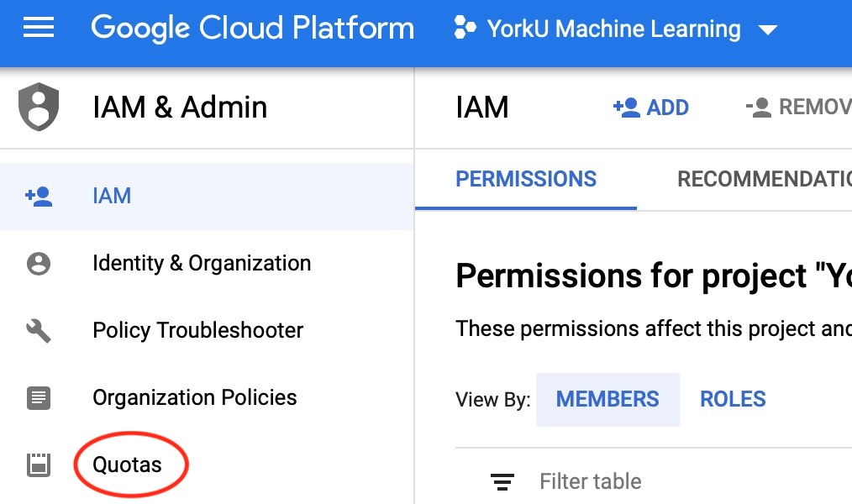Click the IAM & Admin header title
The width and height of the screenshot is (852, 504).
[180, 107]
